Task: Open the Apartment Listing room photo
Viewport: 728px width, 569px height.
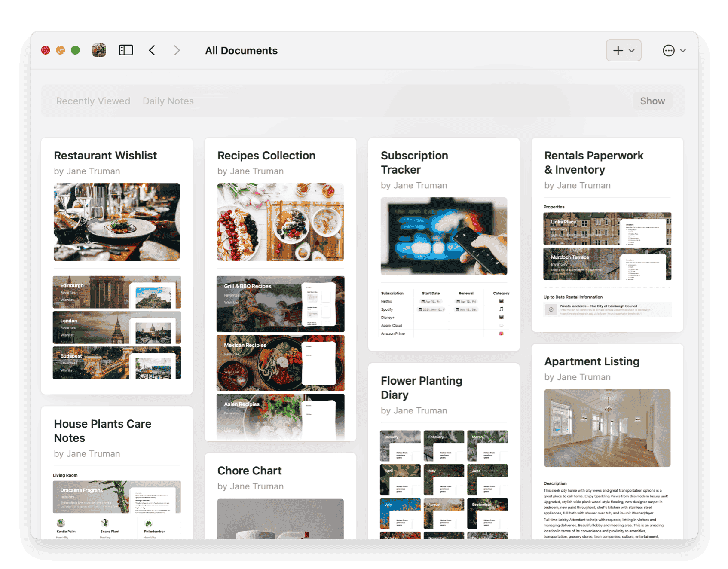Action: (x=607, y=428)
